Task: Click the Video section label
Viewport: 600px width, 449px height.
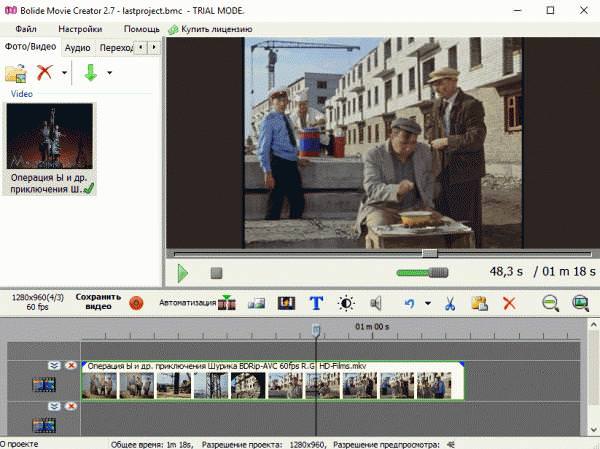Action: (21, 94)
